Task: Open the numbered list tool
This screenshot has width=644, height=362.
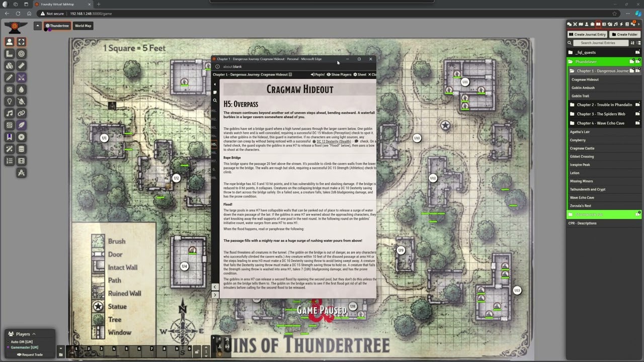Action: (x=10, y=161)
